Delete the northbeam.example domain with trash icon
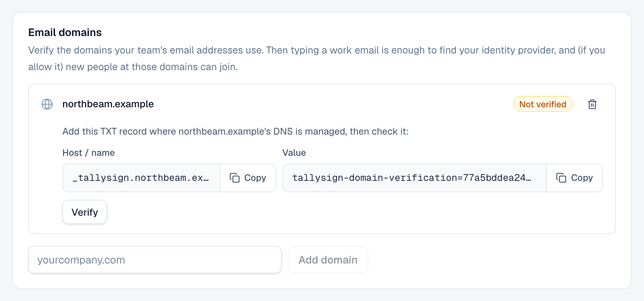 click(592, 104)
